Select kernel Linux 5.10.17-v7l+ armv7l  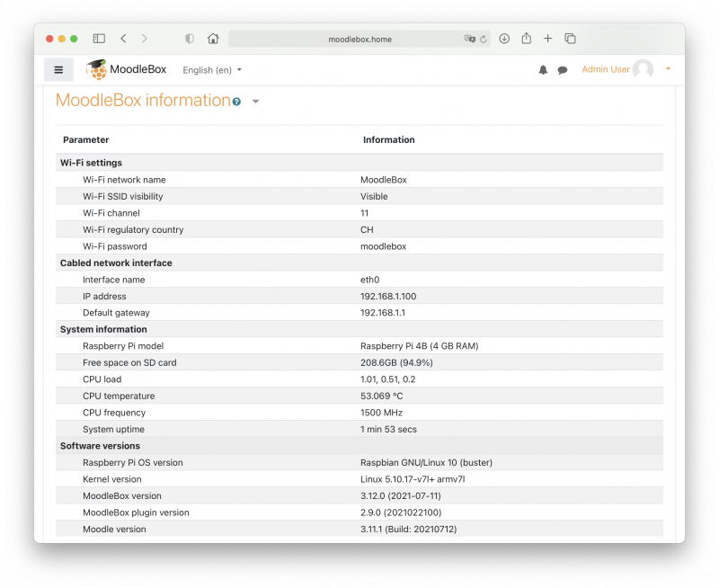pos(413,479)
